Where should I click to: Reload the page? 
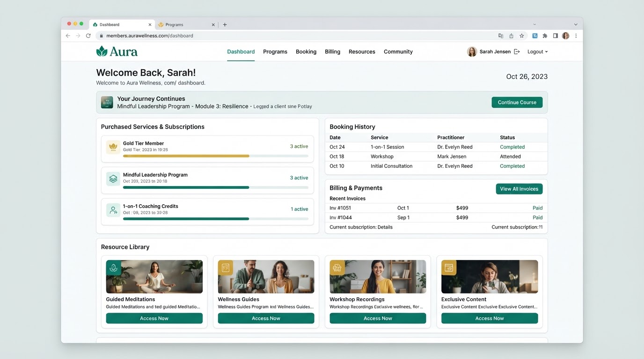click(x=88, y=36)
